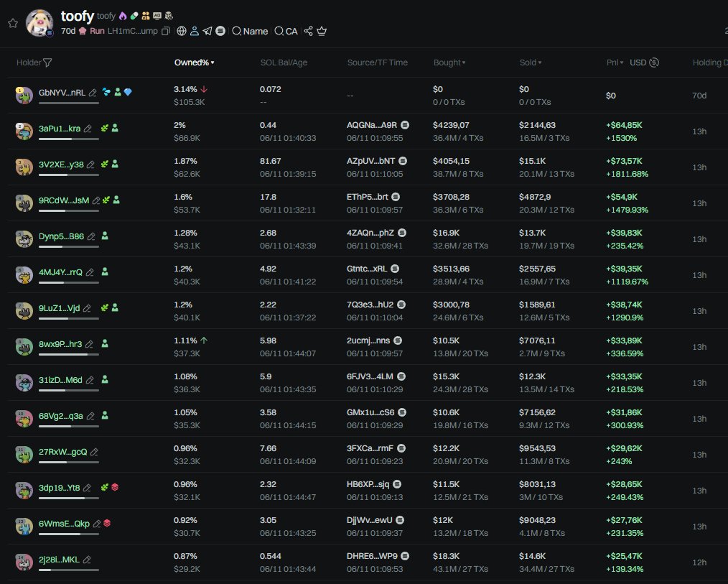Share the toofy token page

point(308,31)
